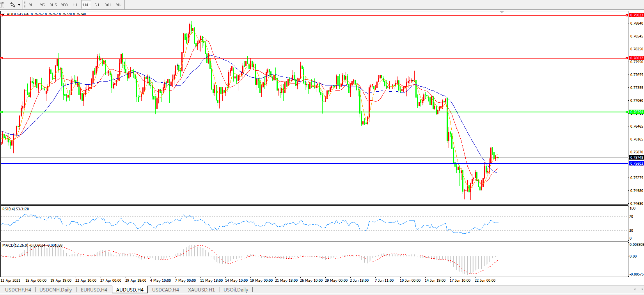Open the arrows tool dropdown arrow
This screenshot has height=295, width=644.
click(19, 5)
